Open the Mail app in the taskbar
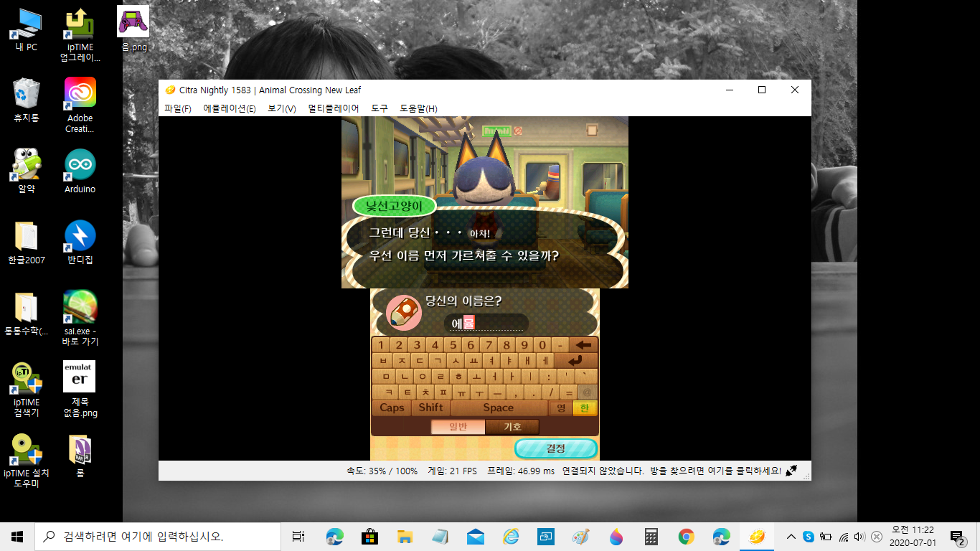 coord(475,536)
